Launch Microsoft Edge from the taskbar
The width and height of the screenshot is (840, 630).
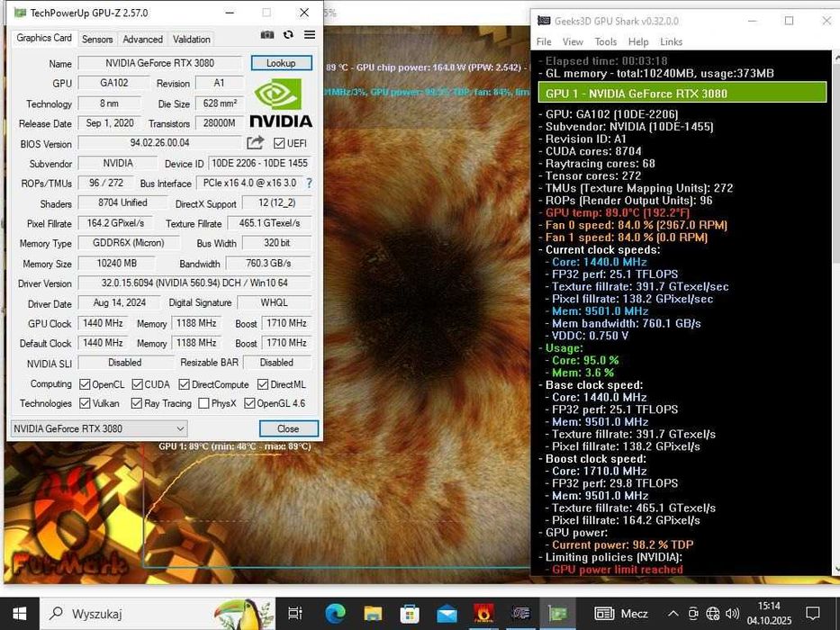(335, 614)
